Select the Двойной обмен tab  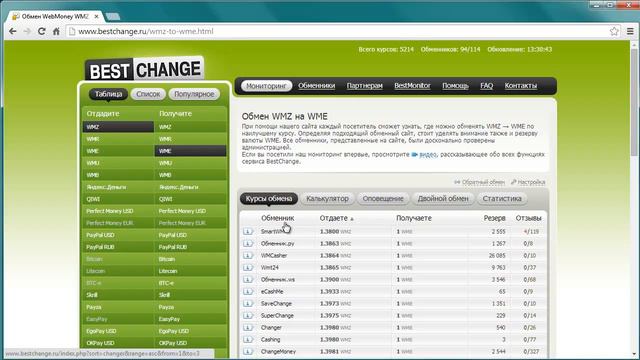[443, 199]
